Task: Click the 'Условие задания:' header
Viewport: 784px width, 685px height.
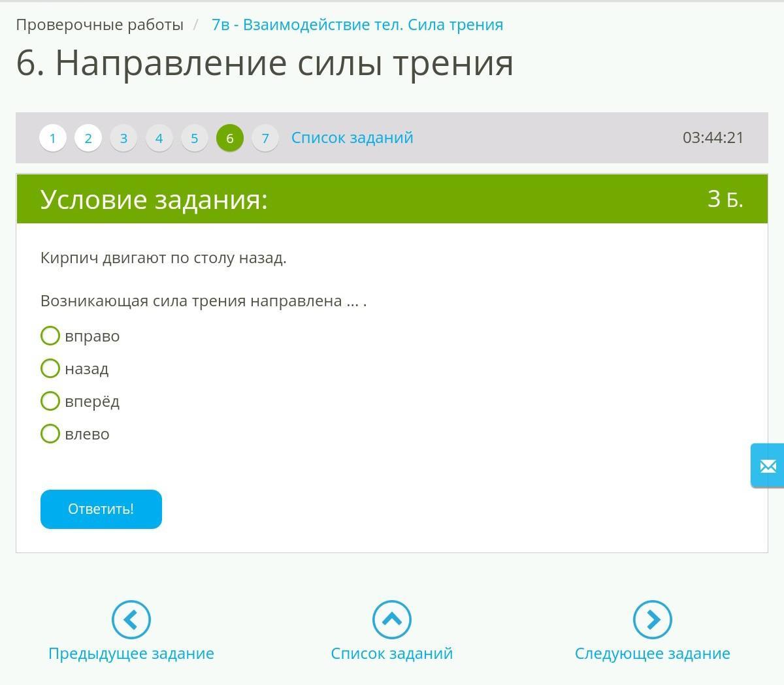Action: pyautogui.click(x=154, y=199)
